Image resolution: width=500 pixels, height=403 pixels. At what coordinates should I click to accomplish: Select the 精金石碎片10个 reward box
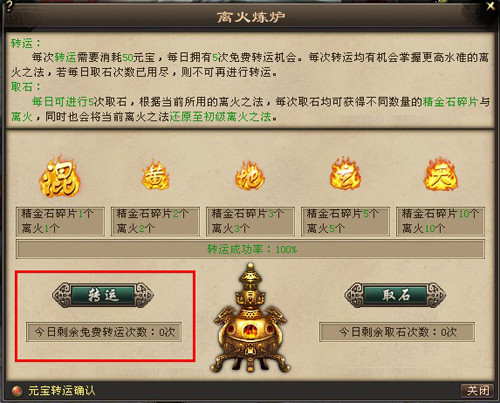click(440, 221)
